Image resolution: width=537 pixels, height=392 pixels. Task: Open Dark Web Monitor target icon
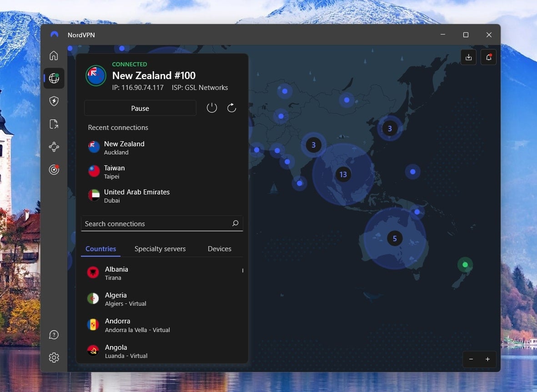(x=54, y=169)
